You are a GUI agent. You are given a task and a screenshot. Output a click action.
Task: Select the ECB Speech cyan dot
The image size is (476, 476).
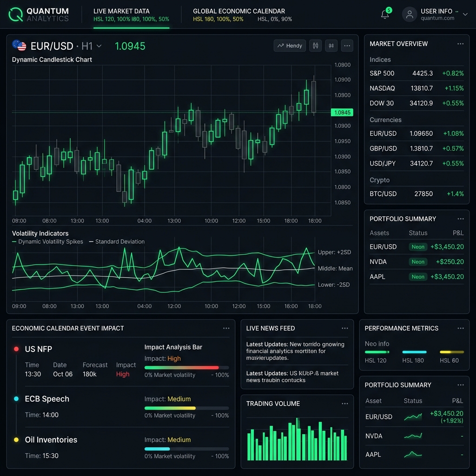click(x=16, y=398)
